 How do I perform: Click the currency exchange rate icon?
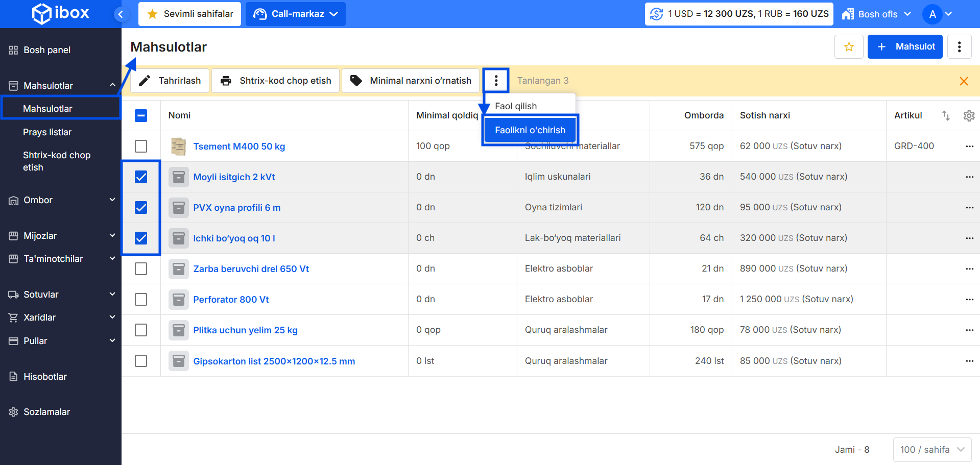pos(656,14)
